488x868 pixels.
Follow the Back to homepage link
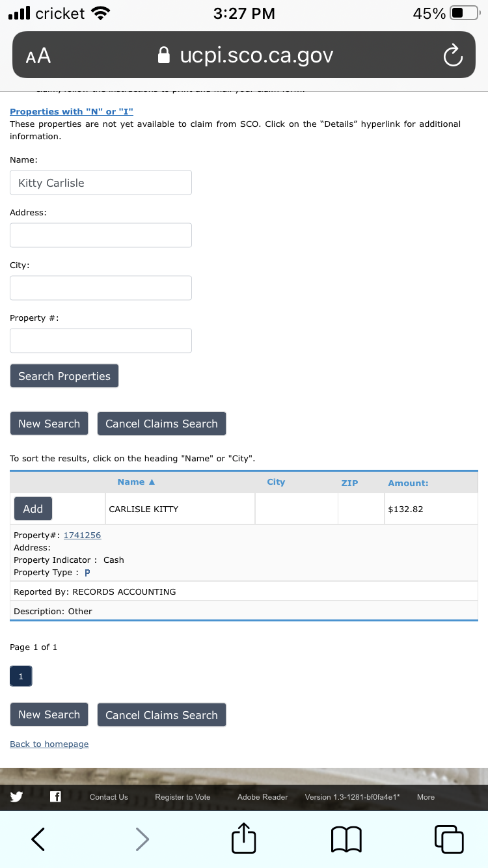(49, 744)
